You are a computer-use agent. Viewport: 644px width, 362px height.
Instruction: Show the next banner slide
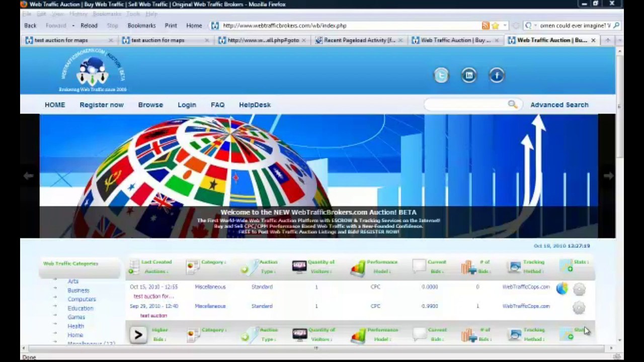tap(608, 176)
